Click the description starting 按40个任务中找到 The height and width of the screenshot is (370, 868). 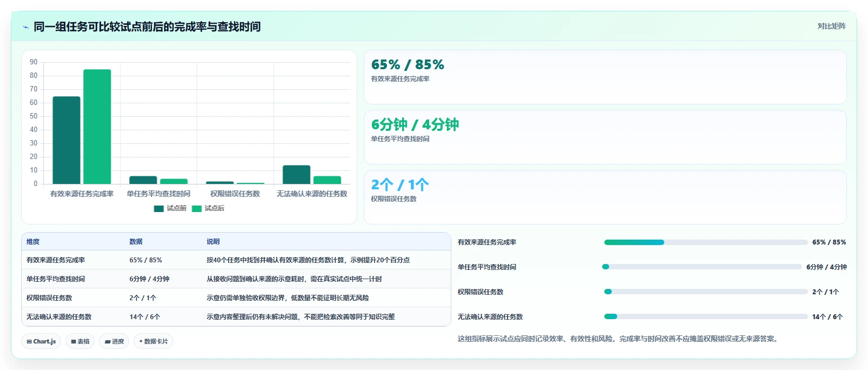(308, 260)
